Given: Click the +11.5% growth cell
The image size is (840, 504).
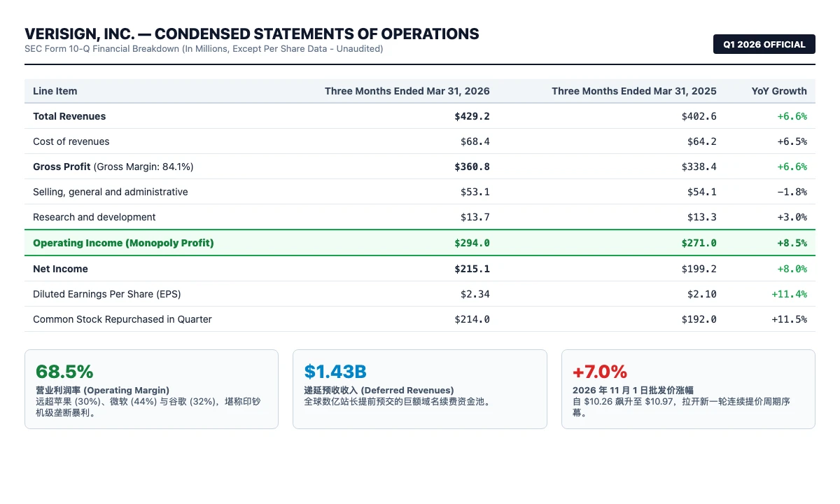Looking at the screenshot, I should [789, 319].
